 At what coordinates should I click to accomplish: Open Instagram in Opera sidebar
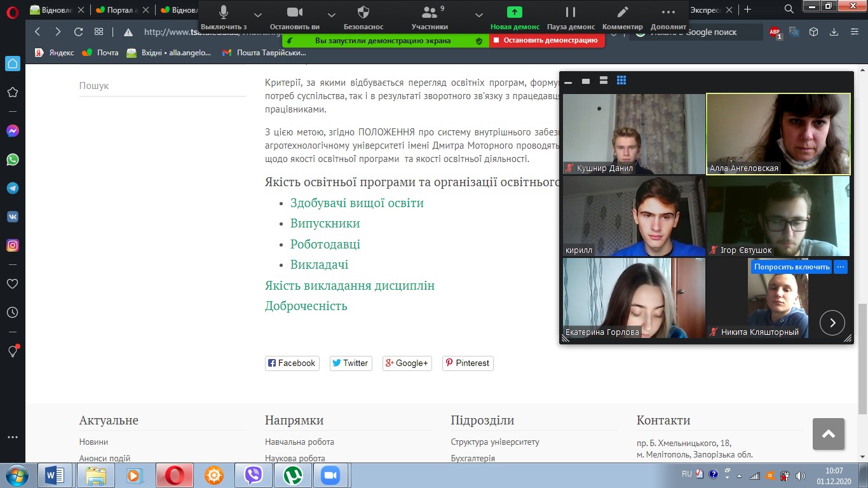tap(13, 245)
